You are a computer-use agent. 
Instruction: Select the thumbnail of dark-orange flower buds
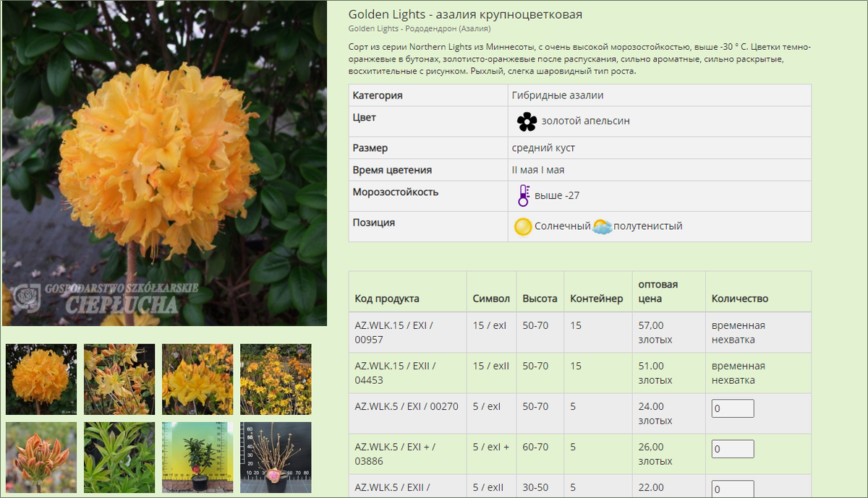[x=41, y=458]
